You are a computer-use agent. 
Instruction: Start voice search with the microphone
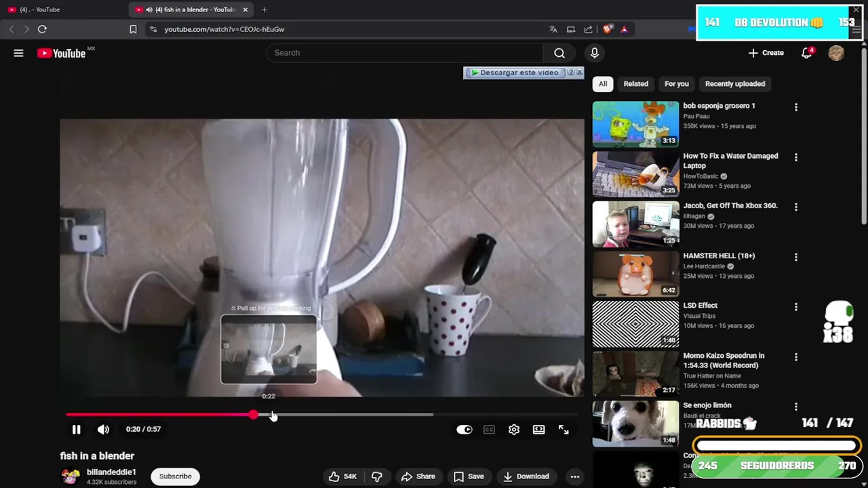click(x=594, y=53)
